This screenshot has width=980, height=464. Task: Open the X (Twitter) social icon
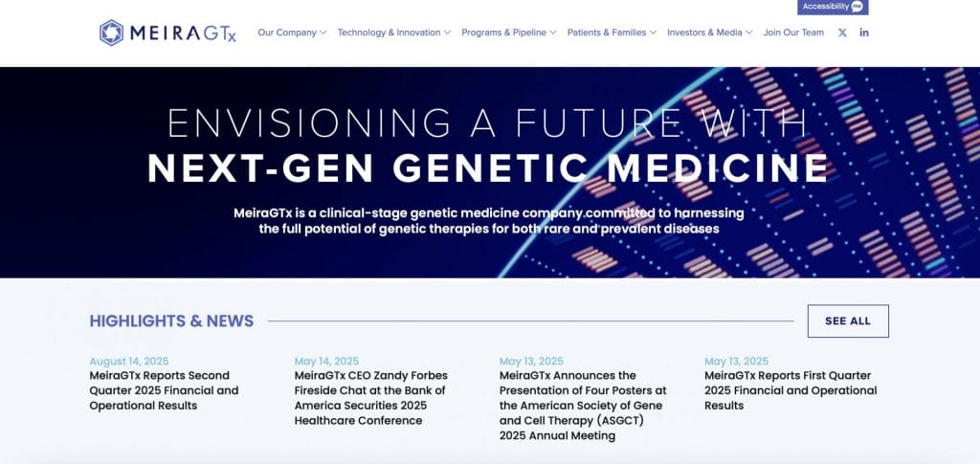pyautogui.click(x=842, y=33)
